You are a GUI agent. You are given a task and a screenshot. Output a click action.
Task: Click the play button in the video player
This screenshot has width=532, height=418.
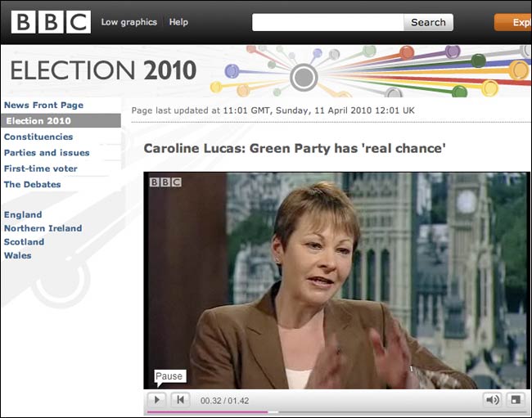[x=157, y=400]
